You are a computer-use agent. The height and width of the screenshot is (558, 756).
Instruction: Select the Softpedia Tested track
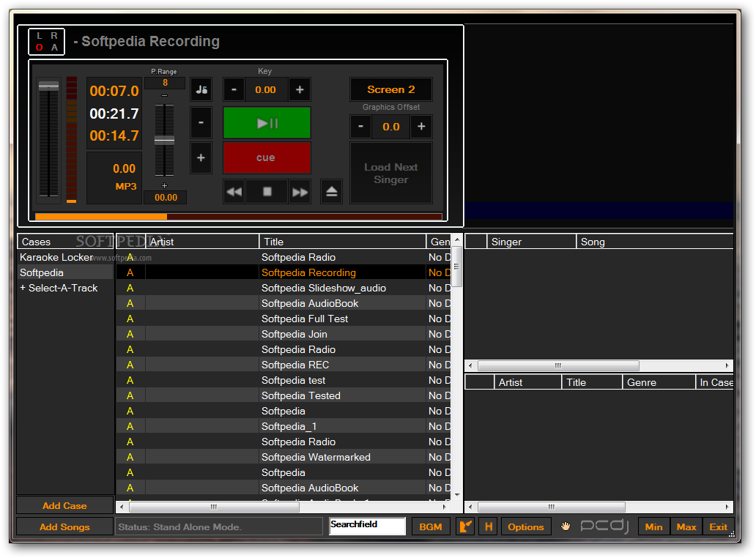coord(283,396)
